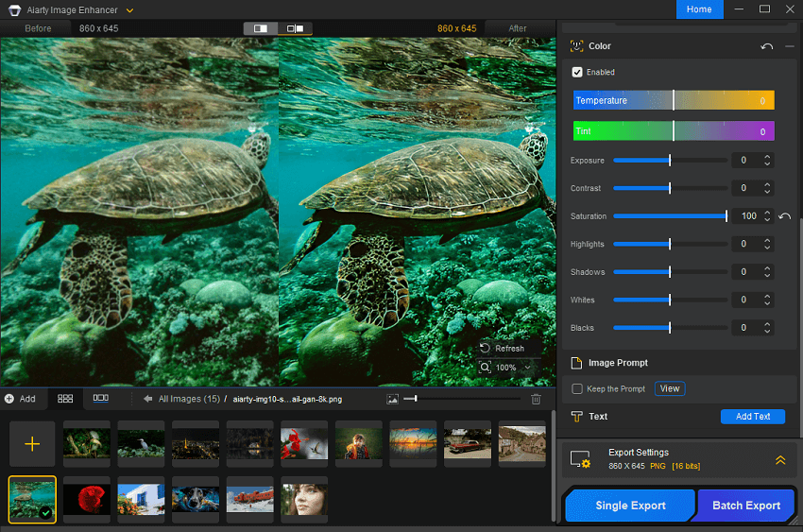Reset Saturation with its undo arrow

click(784, 216)
